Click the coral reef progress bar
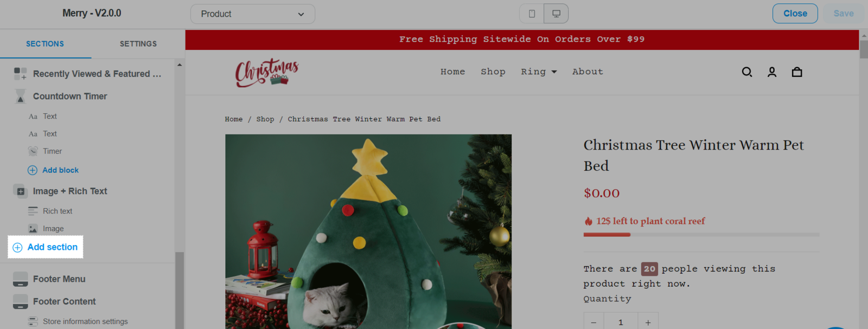 tap(701, 235)
